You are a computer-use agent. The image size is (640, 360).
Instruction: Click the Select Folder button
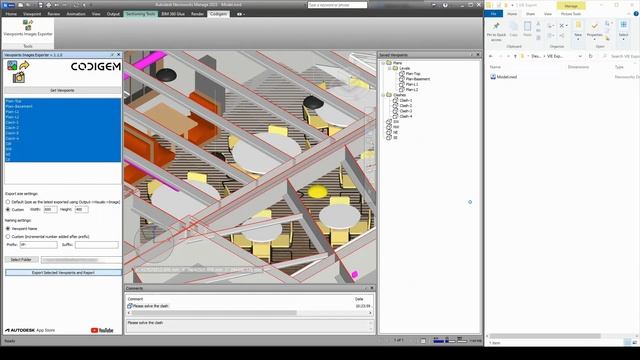tap(21, 260)
